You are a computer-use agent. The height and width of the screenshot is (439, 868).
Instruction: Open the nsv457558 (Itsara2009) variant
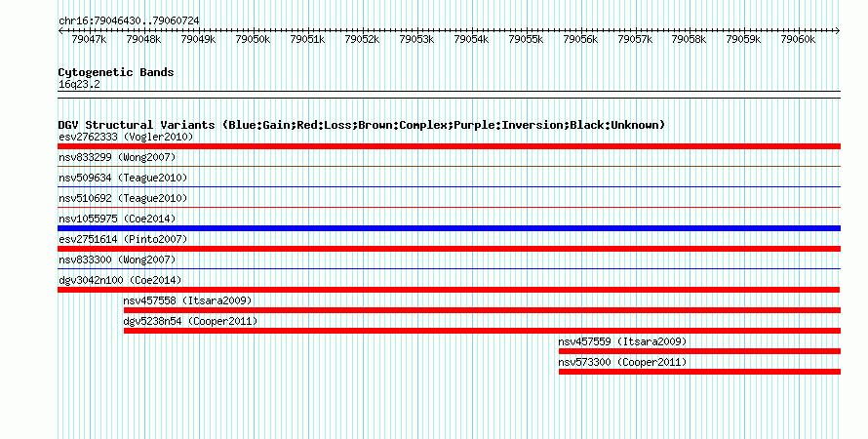[187, 300]
